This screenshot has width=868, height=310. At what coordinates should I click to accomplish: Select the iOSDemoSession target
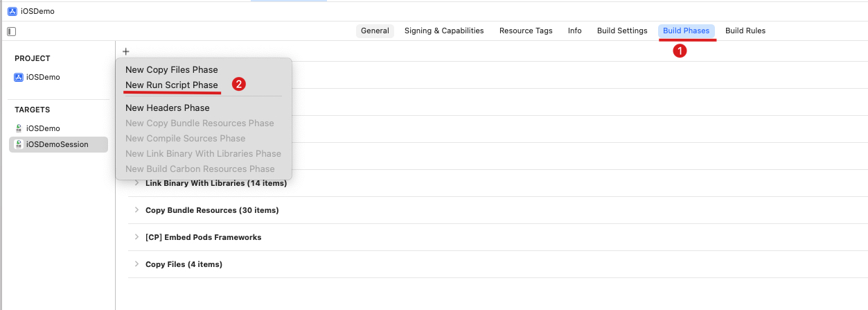coord(57,144)
